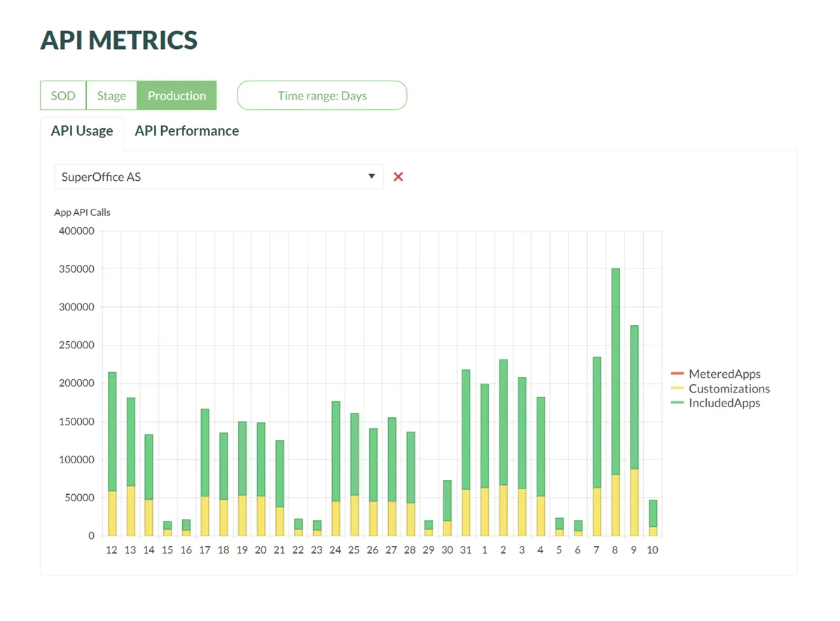
Task: Select the SOD environment button
Action: pos(63,96)
